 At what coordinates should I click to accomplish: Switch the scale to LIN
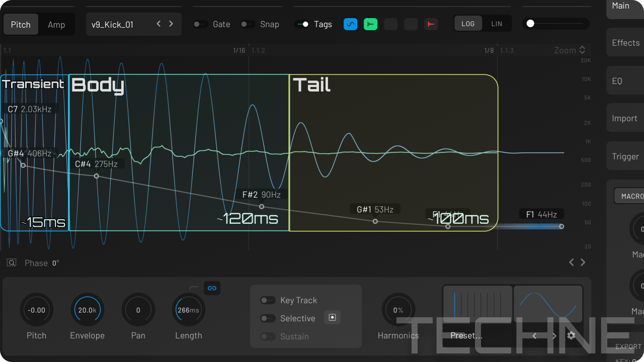(497, 24)
